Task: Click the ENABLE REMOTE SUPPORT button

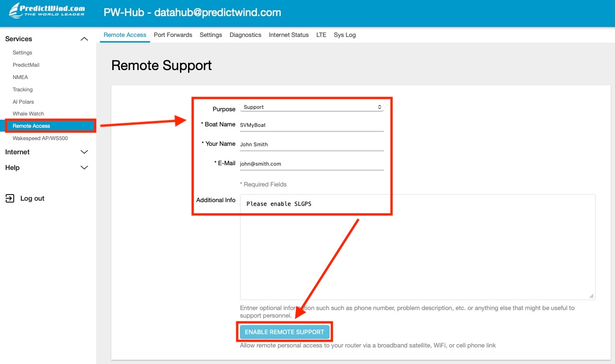Action: (284, 332)
